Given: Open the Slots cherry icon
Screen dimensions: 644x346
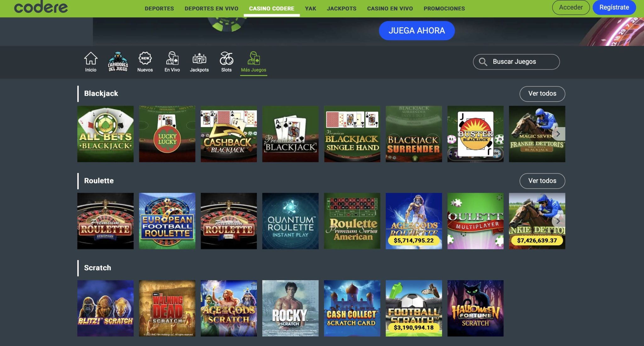Looking at the screenshot, I should [x=226, y=62].
